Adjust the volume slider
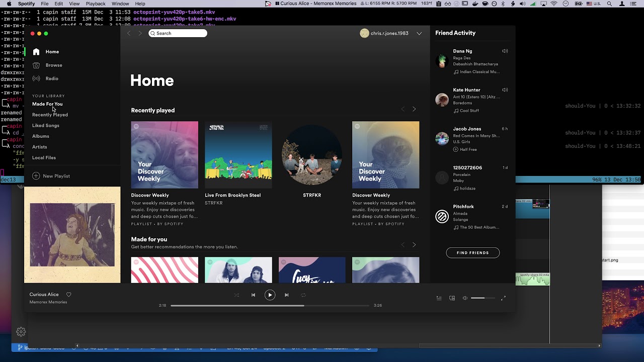The height and width of the screenshot is (362, 644). (x=483, y=298)
